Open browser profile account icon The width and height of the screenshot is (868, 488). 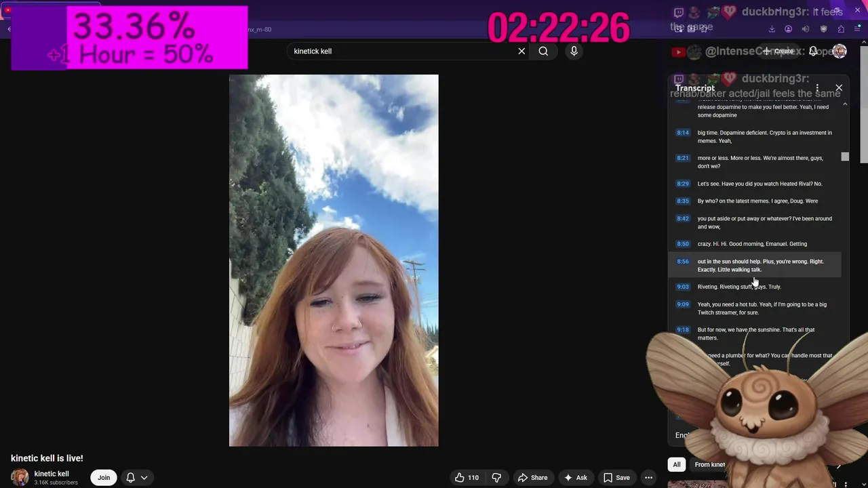pyautogui.click(x=788, y=29)
